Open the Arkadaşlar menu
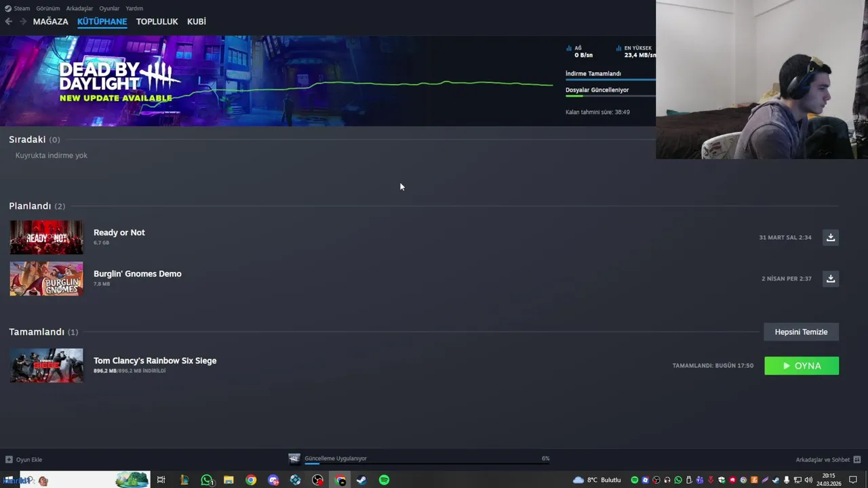This screenshot has height=488, width=868. coord(79,8)
